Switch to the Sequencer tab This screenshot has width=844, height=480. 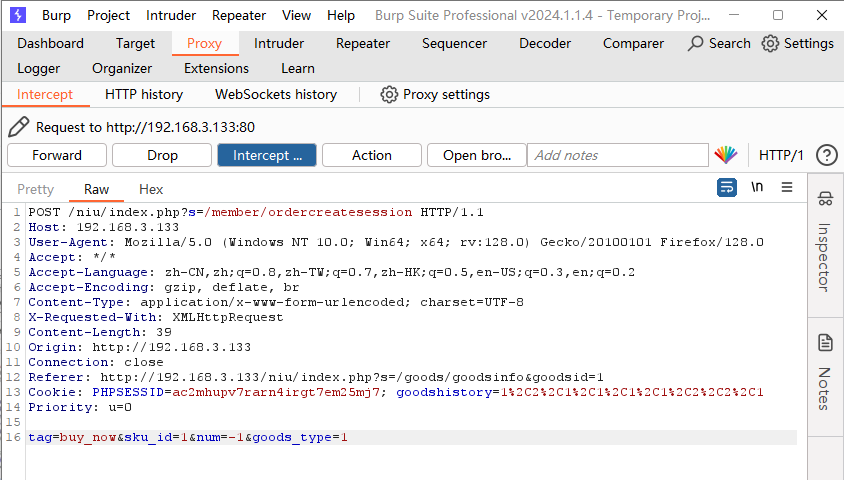454,43
